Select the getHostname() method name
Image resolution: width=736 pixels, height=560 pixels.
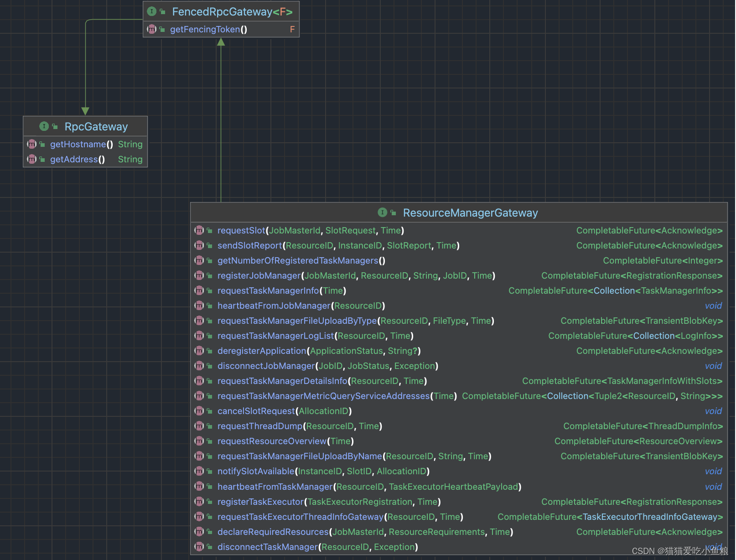(x=82, y=145)
